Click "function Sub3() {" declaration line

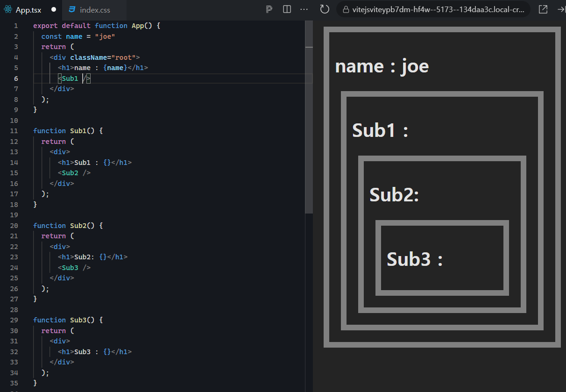click(68, 320)
